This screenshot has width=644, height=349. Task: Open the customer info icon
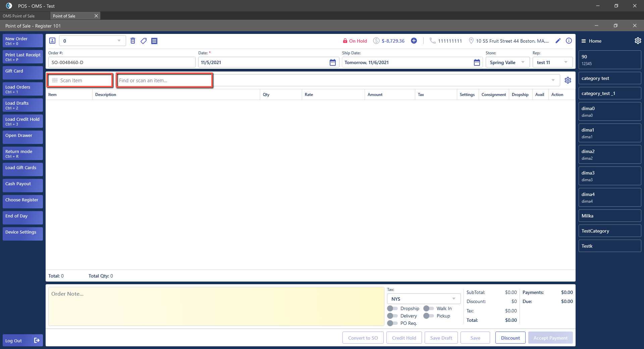coord(569,41)
